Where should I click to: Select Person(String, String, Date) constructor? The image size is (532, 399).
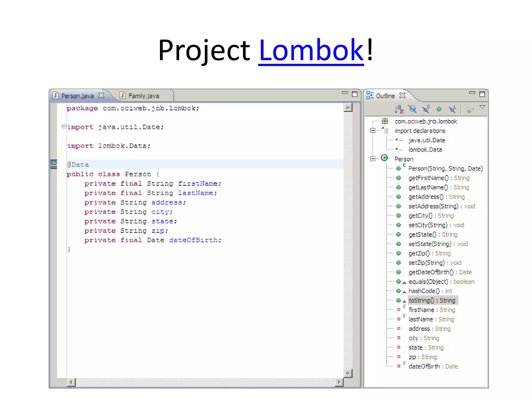point(445,169)
